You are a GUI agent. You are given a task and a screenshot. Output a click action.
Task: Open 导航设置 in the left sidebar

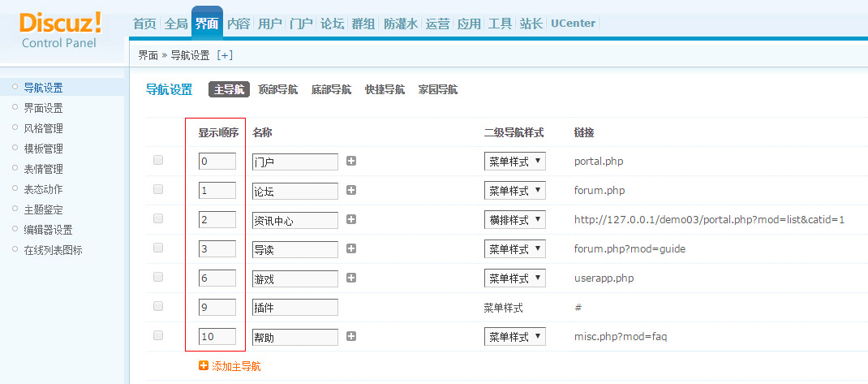point(43,88)
